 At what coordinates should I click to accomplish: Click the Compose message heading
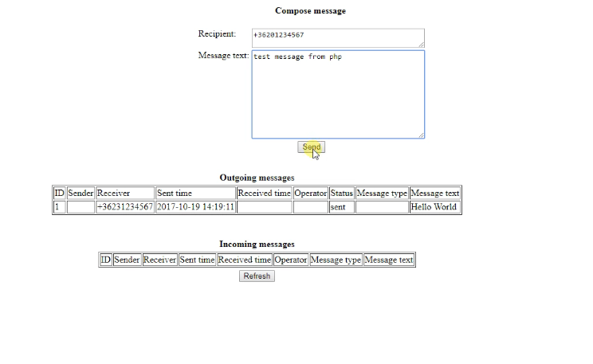tap(310, 11)
